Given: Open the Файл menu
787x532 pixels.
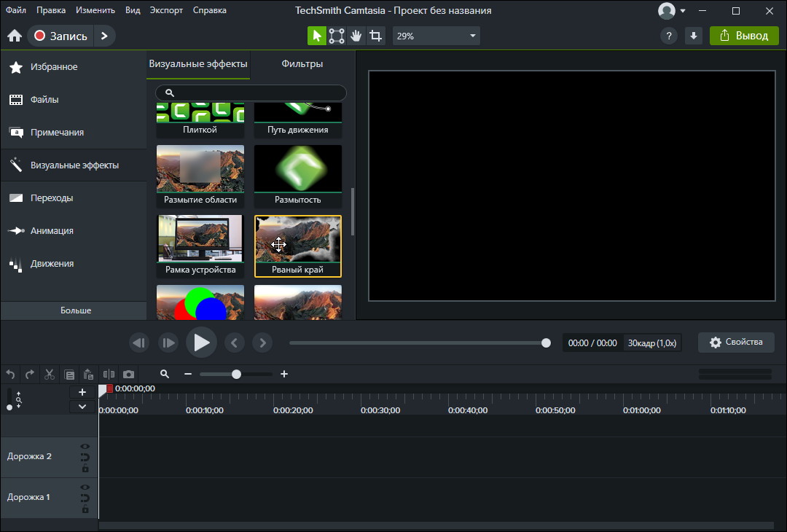Looking at the screenshot, I should (x=16, y=10).
